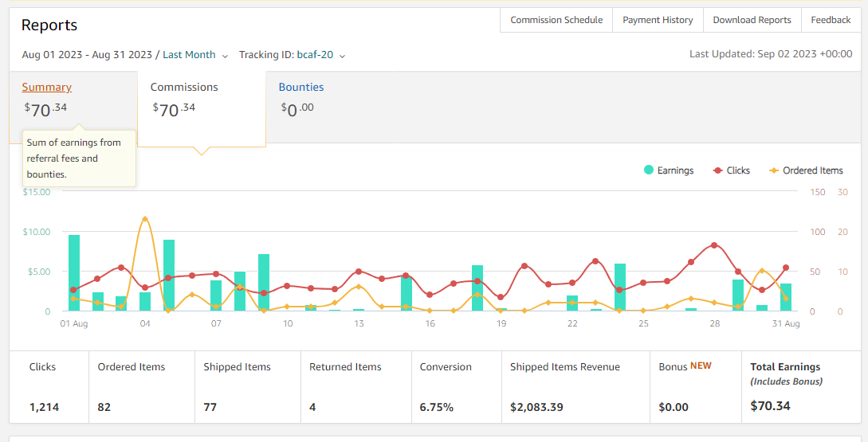Toggle the Earnings series in chart legend

pyautogui.click(x=669, y=170)
